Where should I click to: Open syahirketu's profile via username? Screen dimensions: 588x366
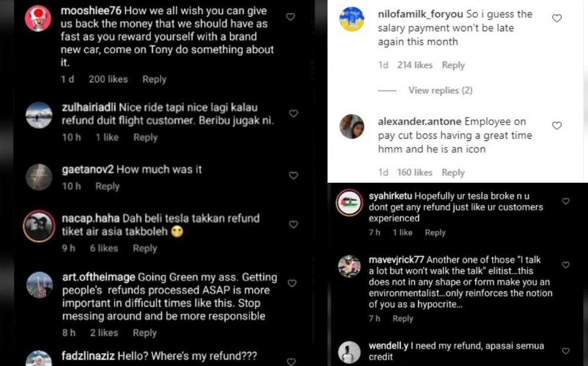pos(390,196)
